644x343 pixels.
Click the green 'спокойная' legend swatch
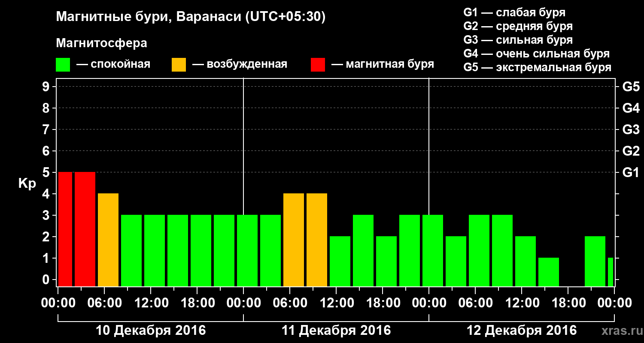[x=63, y=64]
